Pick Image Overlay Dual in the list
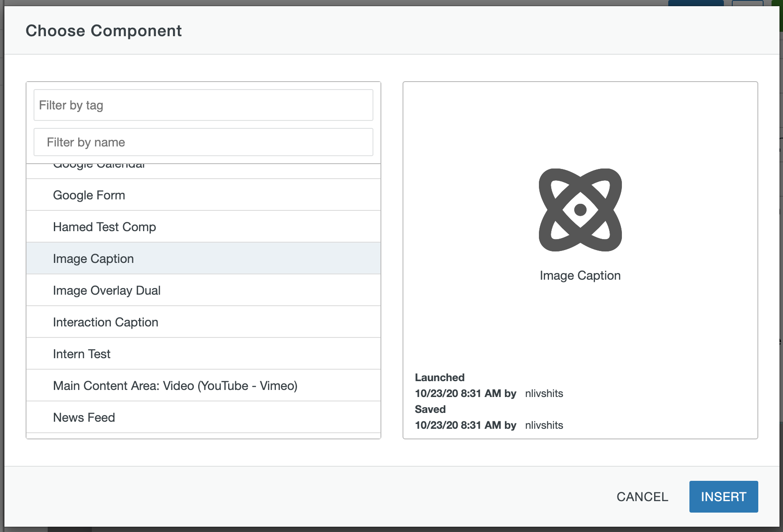The height and width of the screenshot is (532, 783). coord(203,290)
